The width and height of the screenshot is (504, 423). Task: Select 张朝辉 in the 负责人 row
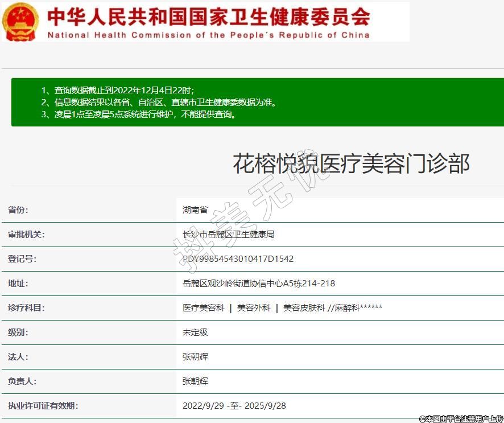[195, 381]
